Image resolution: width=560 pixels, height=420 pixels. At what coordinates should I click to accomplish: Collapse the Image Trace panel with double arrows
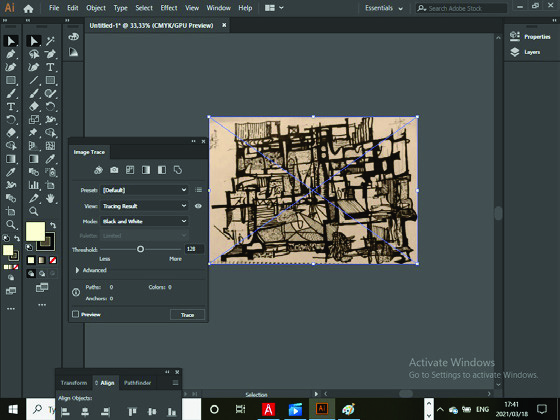click(194, 141)
